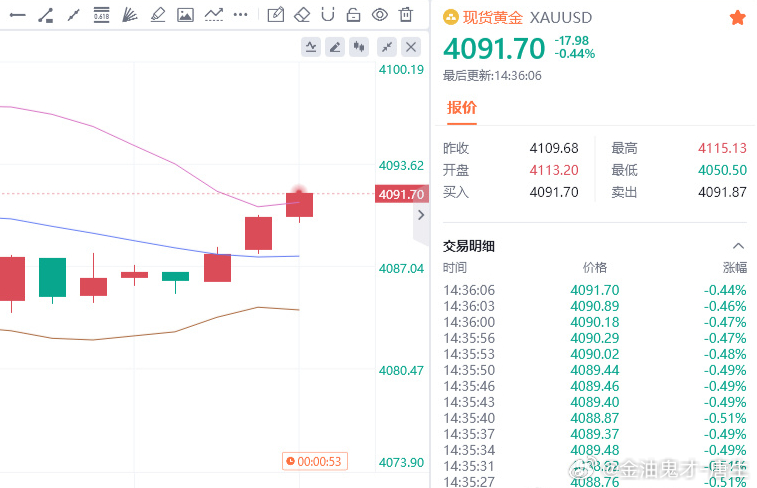Screen dimensions: 757x488
Task: Select the 14:36:06 trade row time
Action: point(469,290)
